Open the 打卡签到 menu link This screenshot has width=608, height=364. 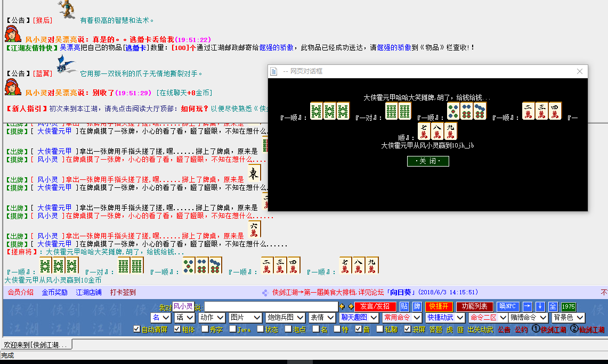tap(123, 292)
